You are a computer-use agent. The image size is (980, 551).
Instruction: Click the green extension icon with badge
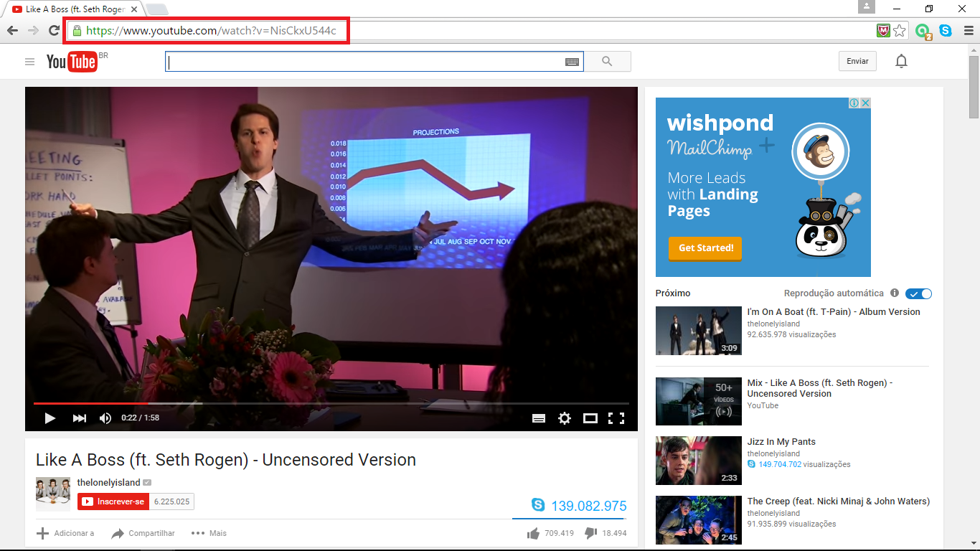click(x=923, y=32)
